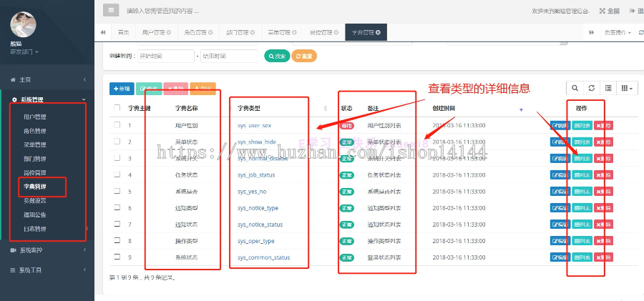Viewport: 644px width, 301px height.
Task: Click the user avatar picture
Action: coord(23,24)
